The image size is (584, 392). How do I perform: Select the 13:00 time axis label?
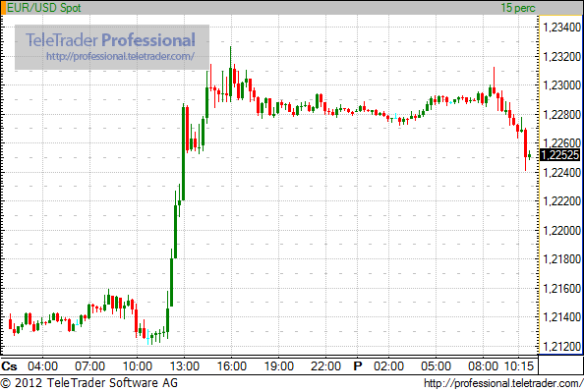click(x=185, y=366)
